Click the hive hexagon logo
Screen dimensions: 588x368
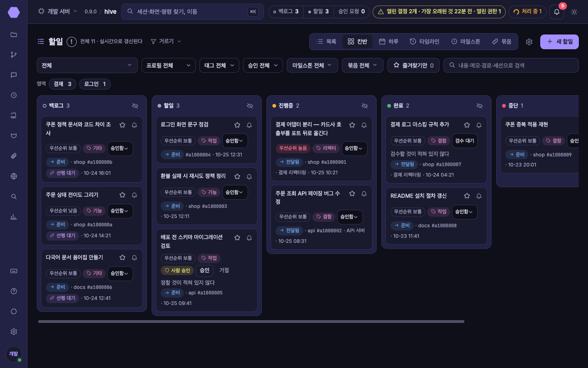click(14, 12)
